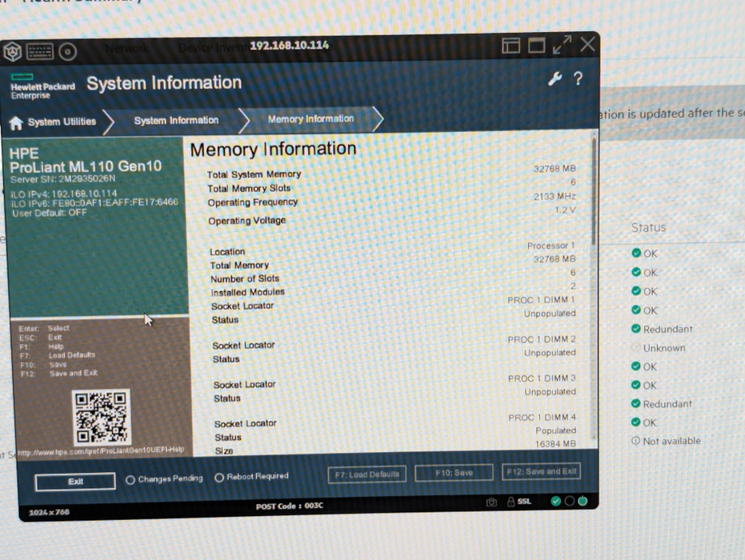Click the Hewlett Packard Enterprise logo
This screenshot has height=560, width=745.
click(42, 86)
